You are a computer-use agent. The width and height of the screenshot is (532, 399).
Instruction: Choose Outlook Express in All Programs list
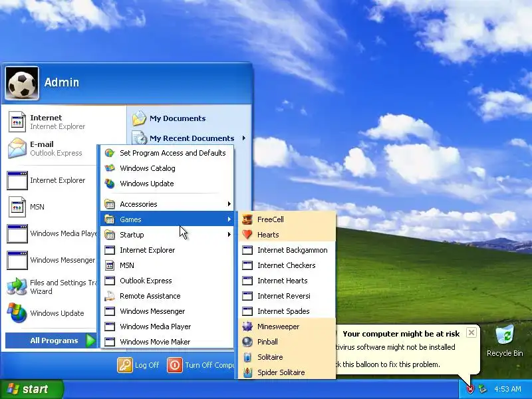click(x=167, y=281)
